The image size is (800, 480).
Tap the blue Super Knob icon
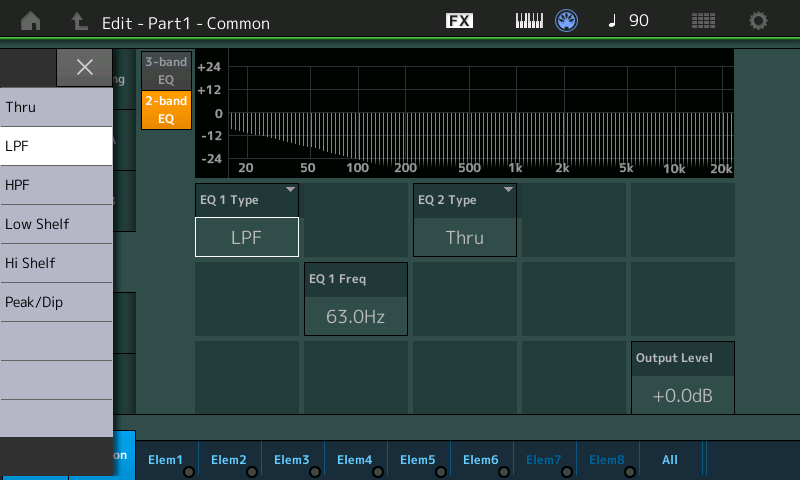566,21
